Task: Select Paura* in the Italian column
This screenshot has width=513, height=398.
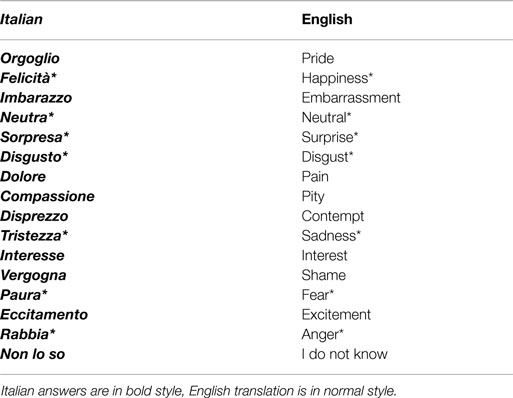Action: (x=24, y=295)
